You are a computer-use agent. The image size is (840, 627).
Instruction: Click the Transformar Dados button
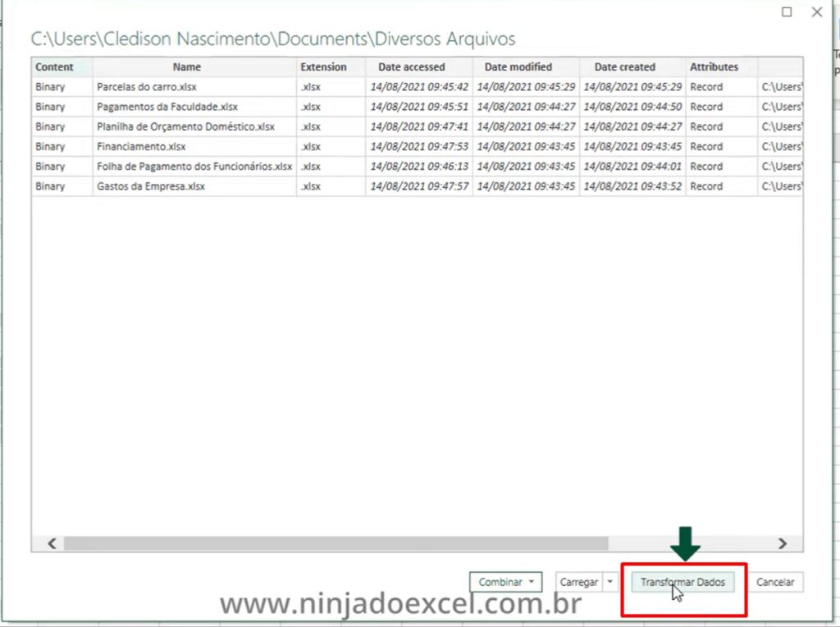pyautogui.click(x=682, y=582)
